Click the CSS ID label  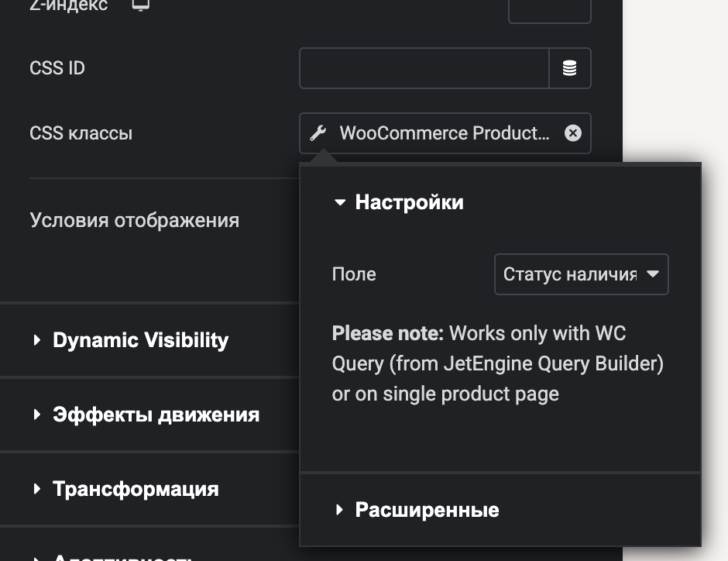click(x=57, y=68)
